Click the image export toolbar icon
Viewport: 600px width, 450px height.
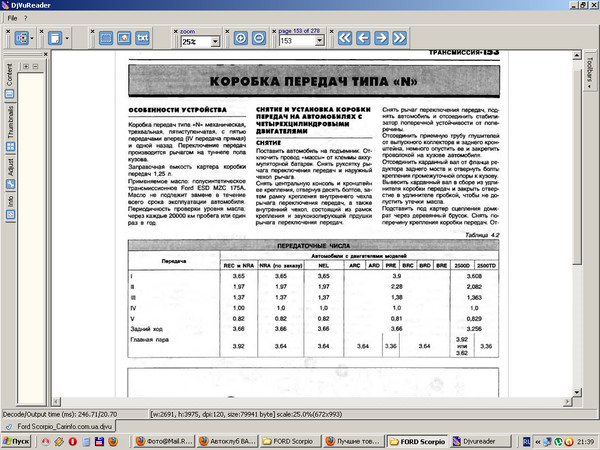coord(124,38)
